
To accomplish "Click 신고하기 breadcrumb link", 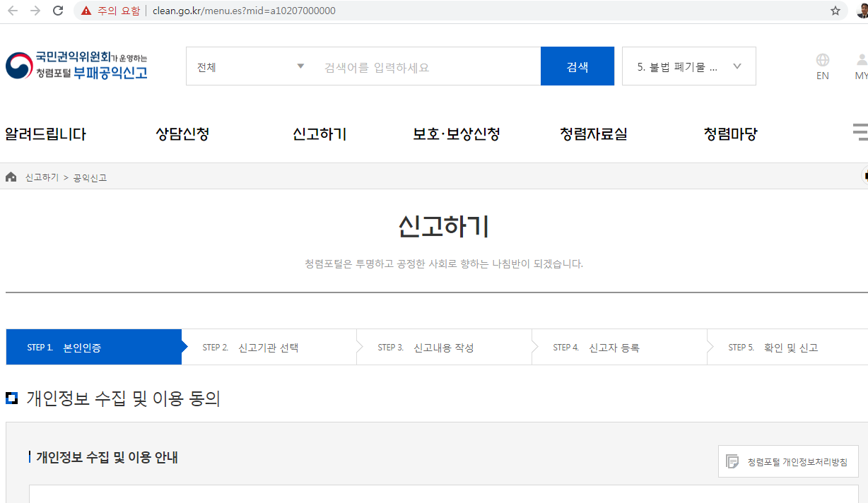I will [x=42, y=178].
